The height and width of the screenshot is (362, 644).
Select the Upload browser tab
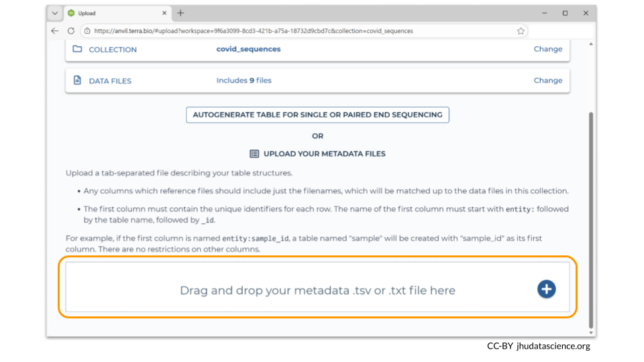coord(117,13)
